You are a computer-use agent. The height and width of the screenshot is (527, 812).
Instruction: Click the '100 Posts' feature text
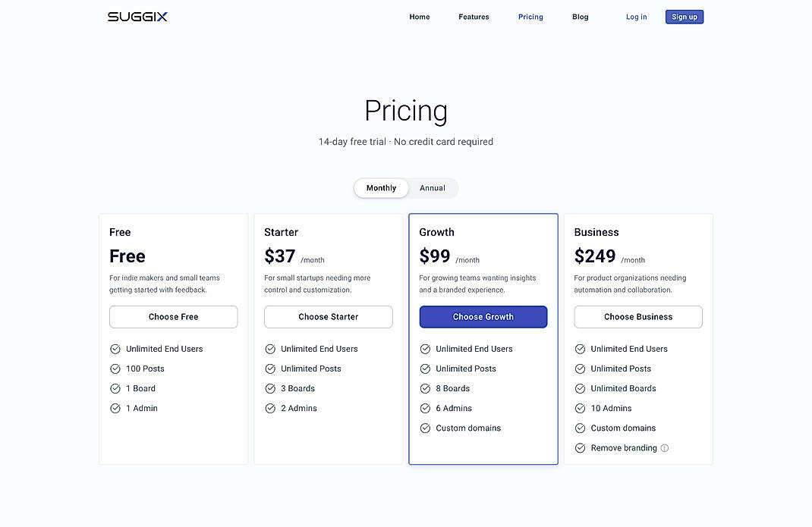145,369
